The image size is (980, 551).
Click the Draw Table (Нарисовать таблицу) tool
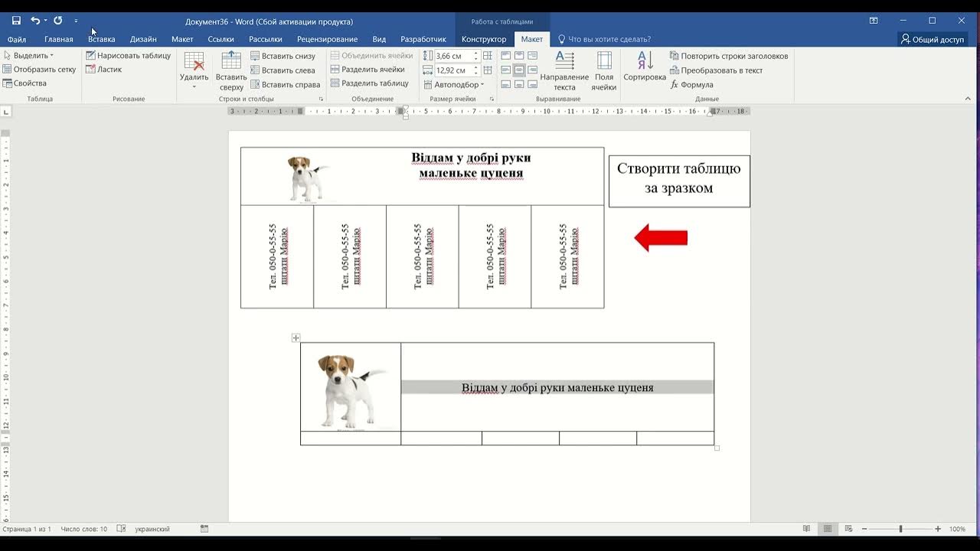(128, 56)
